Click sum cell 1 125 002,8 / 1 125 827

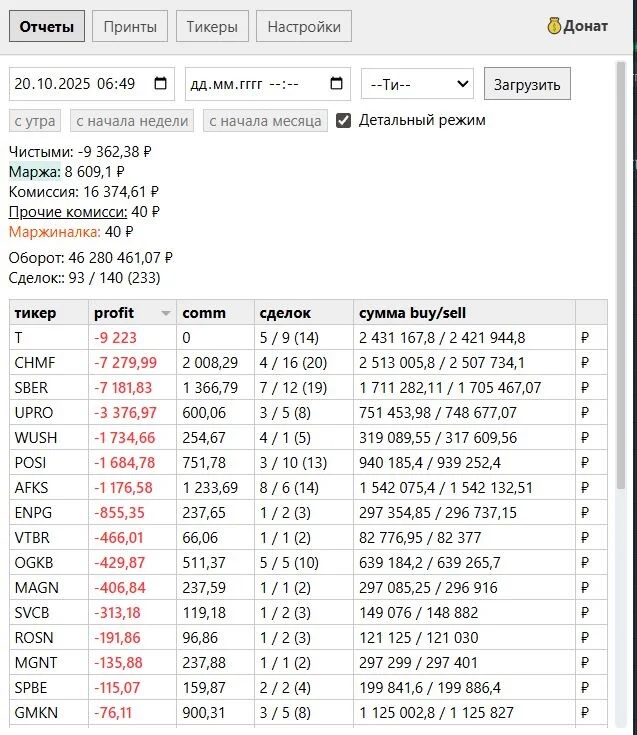coord(436,712)
